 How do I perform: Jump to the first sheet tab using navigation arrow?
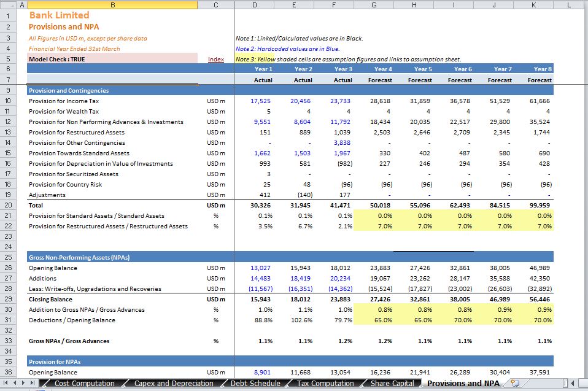click(x=6, y=383)
